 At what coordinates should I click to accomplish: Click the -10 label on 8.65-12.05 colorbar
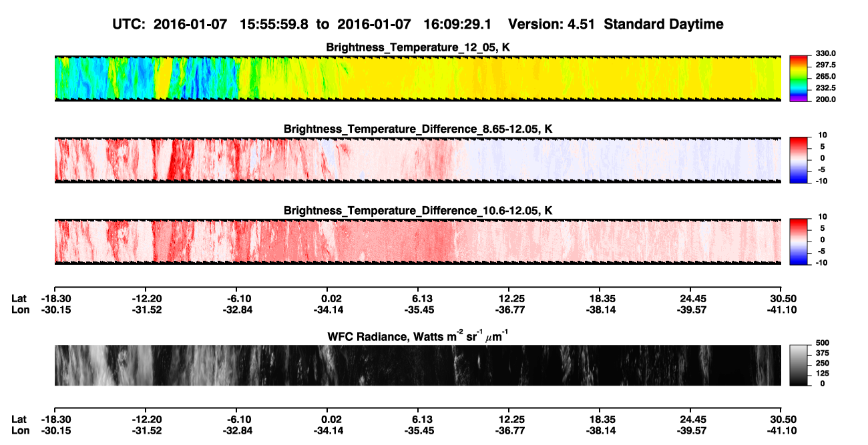coord(823,181)
